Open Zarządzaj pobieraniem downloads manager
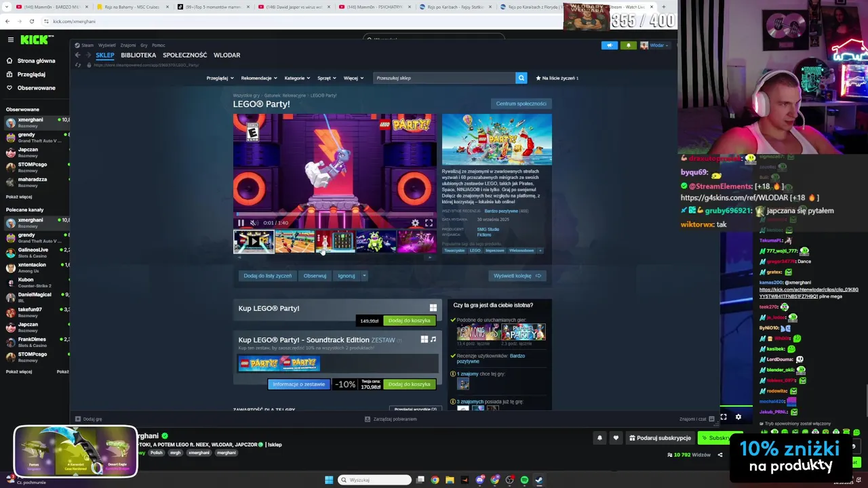Image resolution: width=868 pixels, height=488 pixels. 391,419
